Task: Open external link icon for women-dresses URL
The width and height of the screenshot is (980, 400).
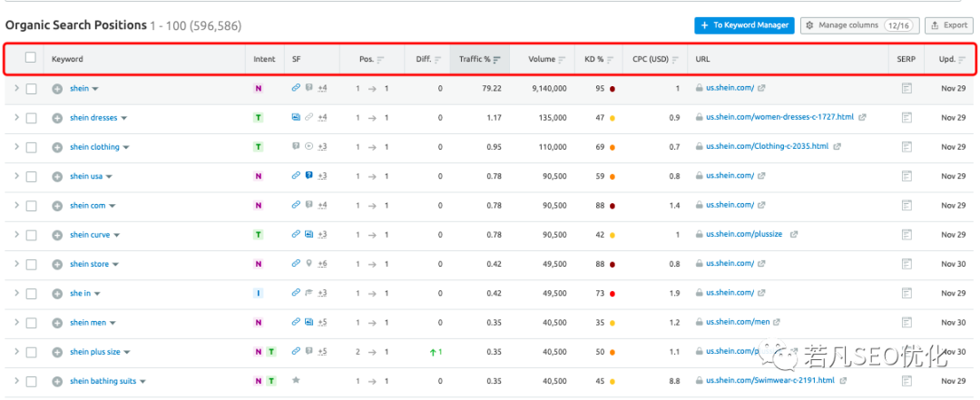Action: (862, 118)
